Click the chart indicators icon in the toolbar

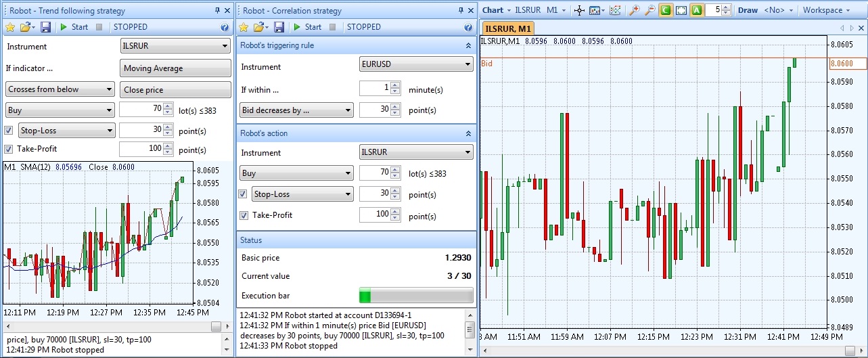(x=615, y=10)
